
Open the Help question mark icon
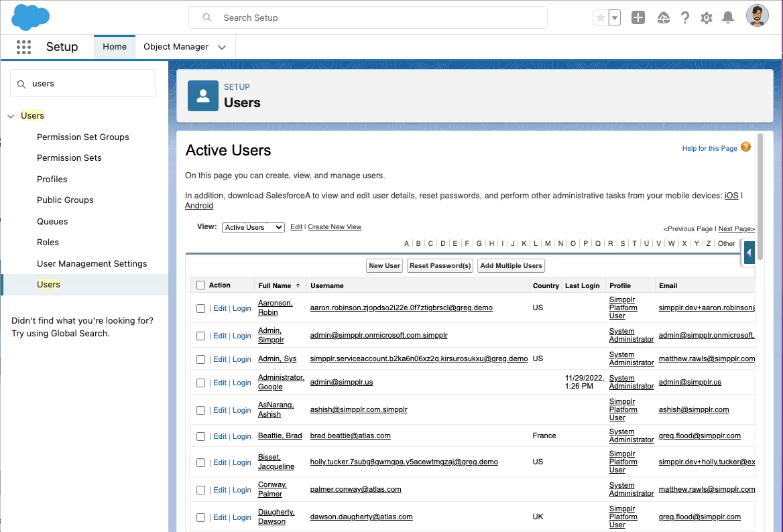tap(684, 17)
